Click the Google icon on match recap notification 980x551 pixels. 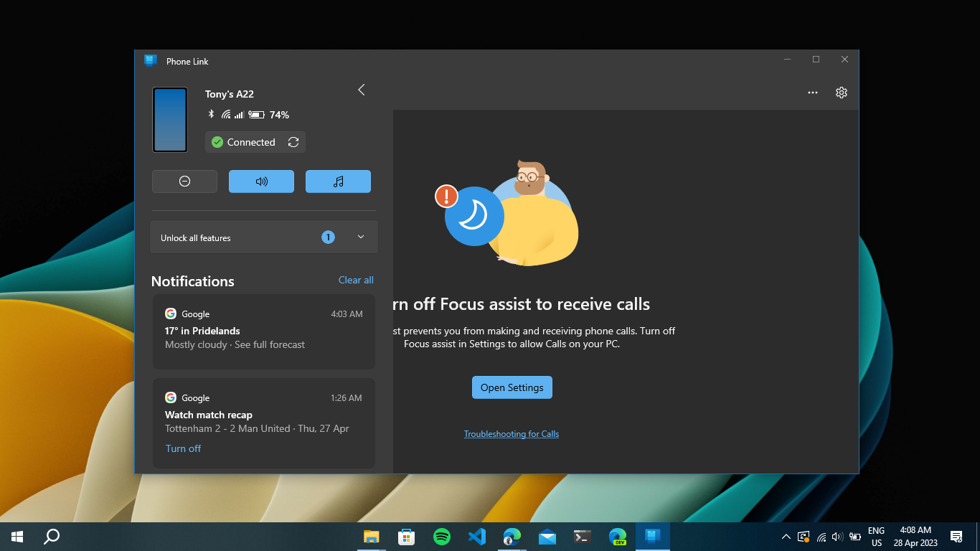point(171,397)
